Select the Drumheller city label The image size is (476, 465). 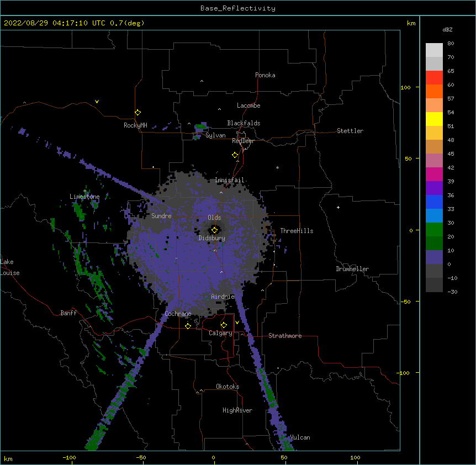point(352,269)
